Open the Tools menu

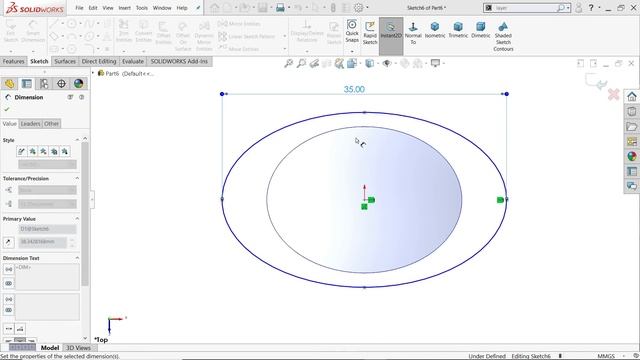pyautogui.click(x=142, y=8)
